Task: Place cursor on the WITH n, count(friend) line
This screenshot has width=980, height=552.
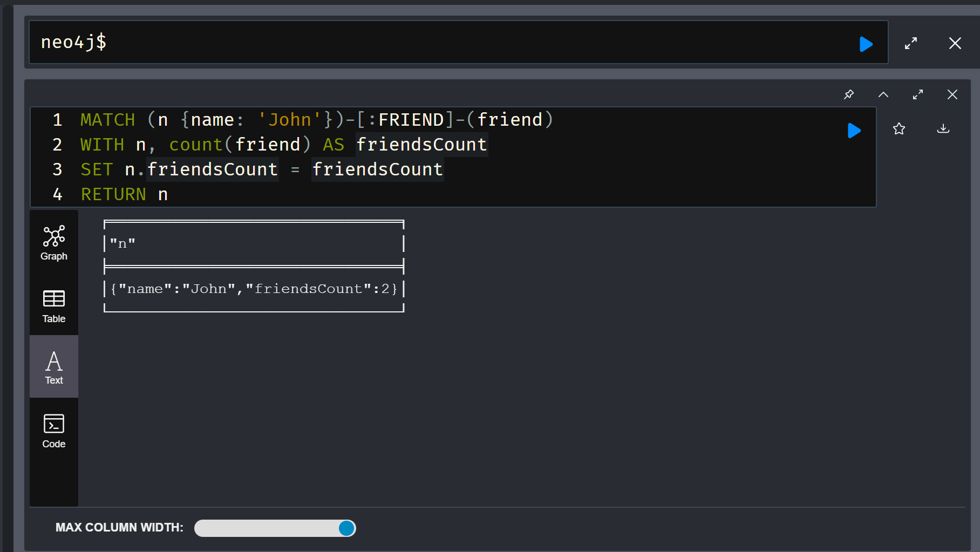Action: 284,145
